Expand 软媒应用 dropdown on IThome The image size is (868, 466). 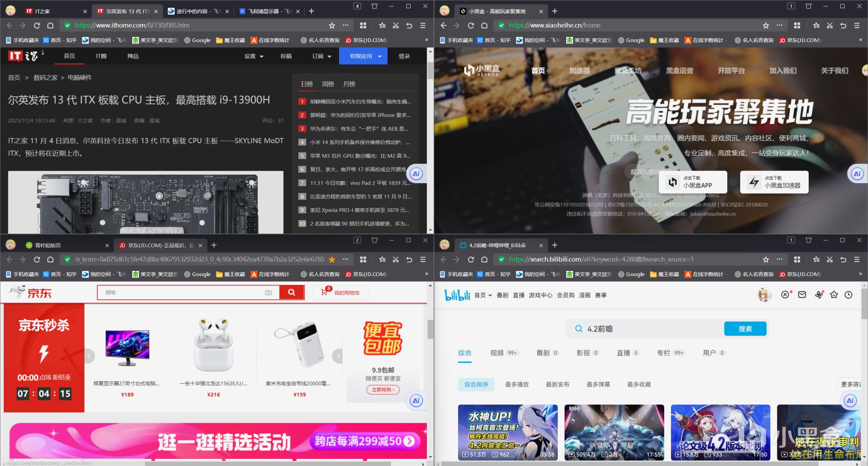(x=363, y=56)
